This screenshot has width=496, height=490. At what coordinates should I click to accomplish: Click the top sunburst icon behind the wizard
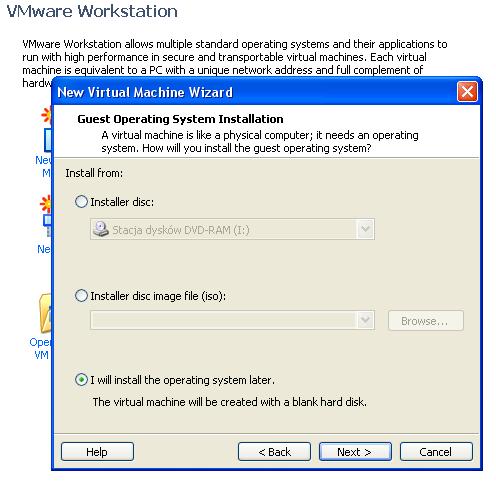46,115
